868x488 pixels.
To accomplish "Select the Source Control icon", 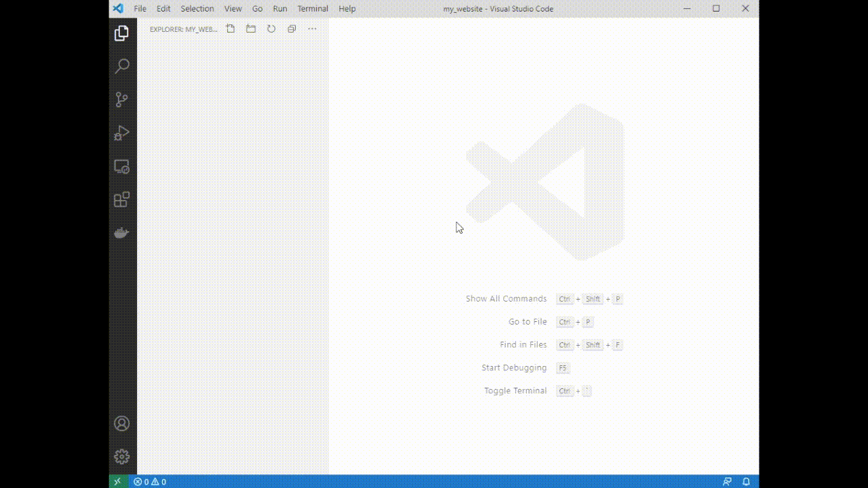I will [x=121, y=99].
